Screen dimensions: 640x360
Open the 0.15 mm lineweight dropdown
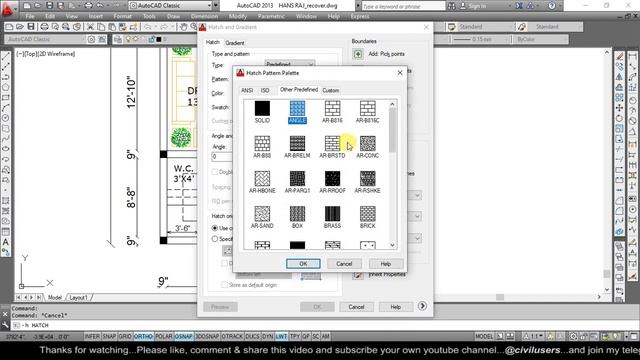(481, 39)
